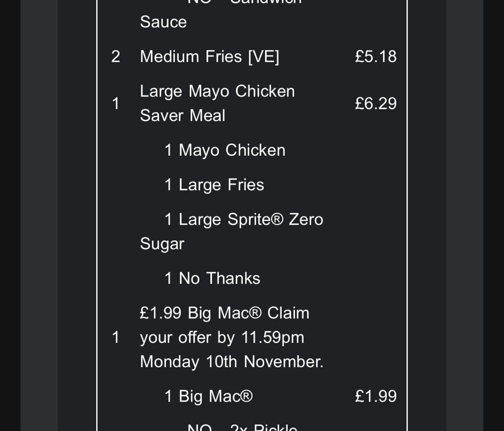
Task: Click quantity 1 beside Large Mayo Chicken meal
Action: (x=116, y=103)
